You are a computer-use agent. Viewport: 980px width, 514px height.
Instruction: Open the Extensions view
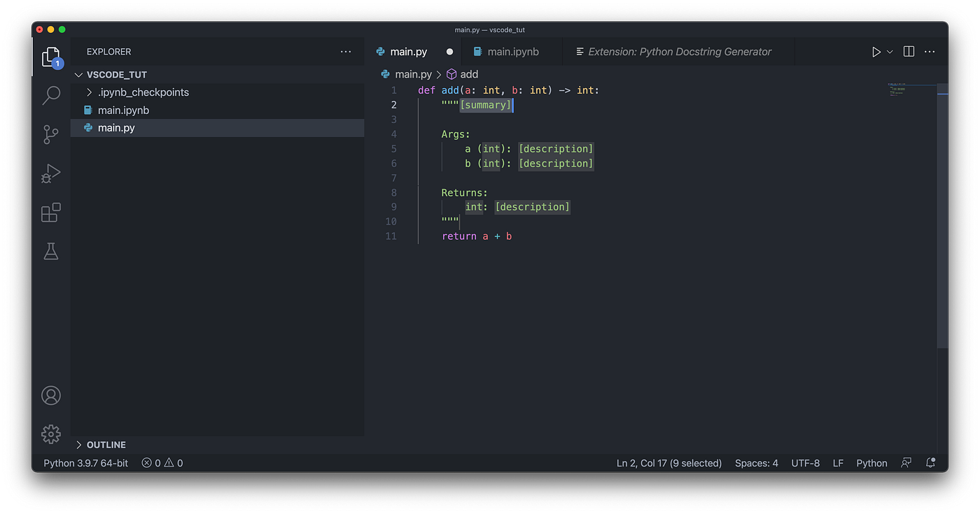50,213
